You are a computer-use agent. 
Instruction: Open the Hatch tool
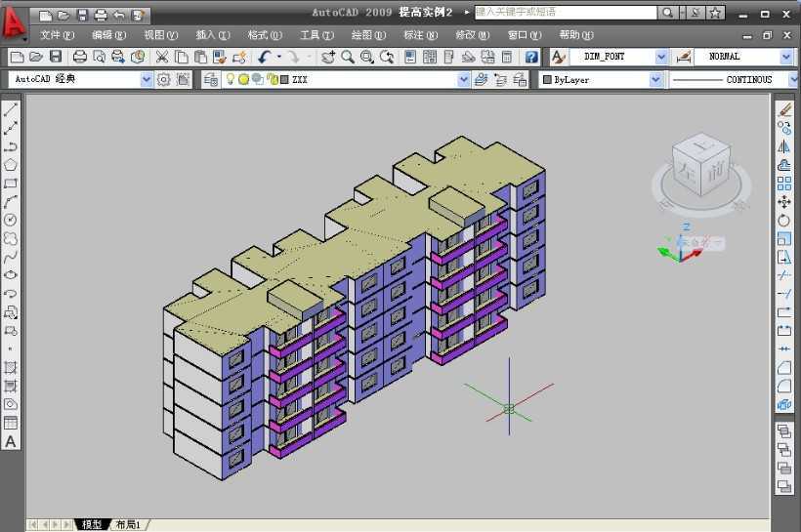10,368
